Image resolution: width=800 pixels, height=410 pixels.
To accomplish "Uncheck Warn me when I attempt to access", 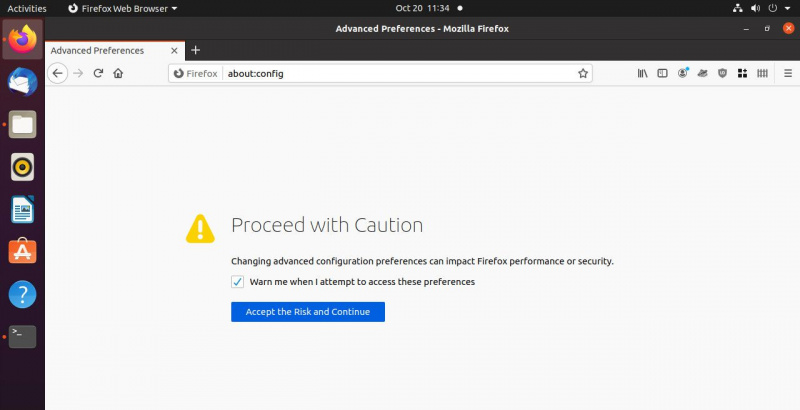I will [x=237, y=282].
